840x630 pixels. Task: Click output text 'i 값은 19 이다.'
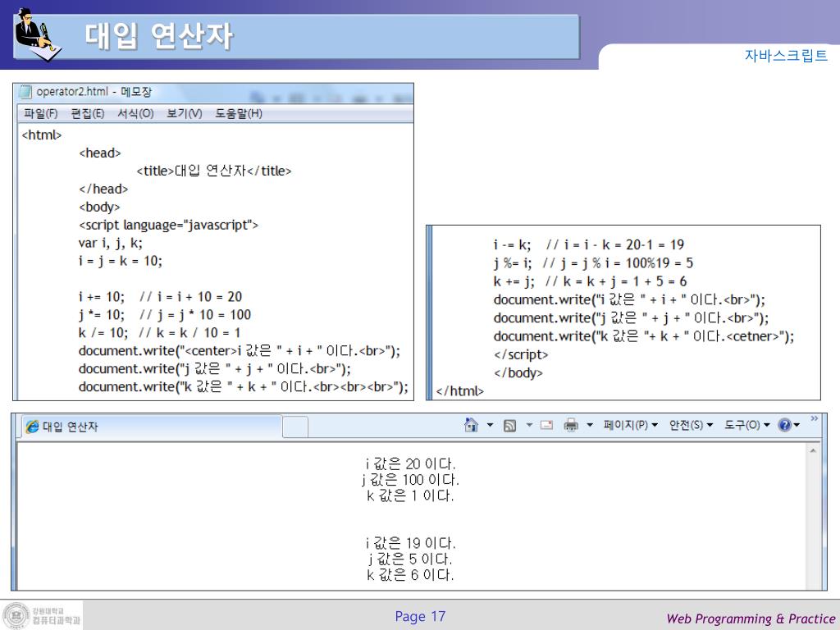[410, 543]
